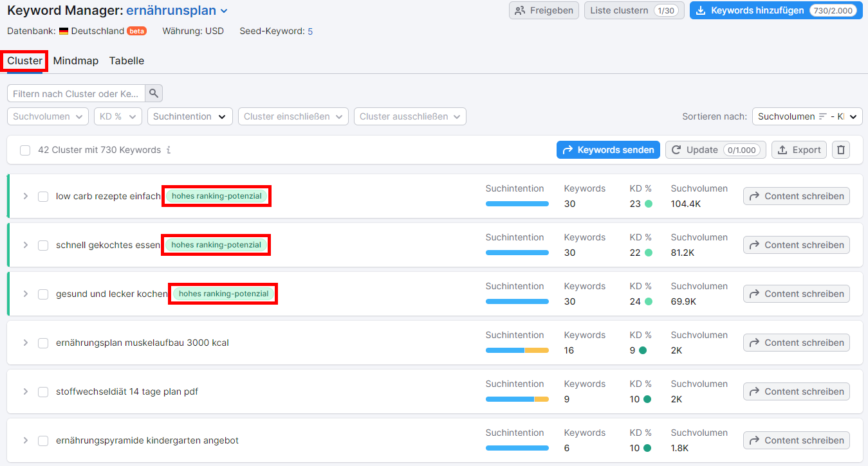Expand the low carb rezepte einfach cluster

click(25, 196)
